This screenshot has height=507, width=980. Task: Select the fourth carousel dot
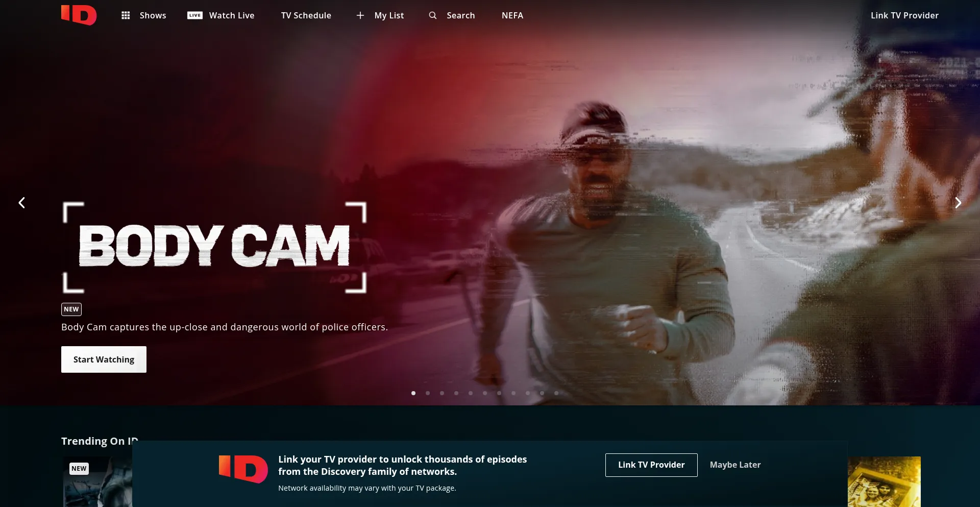[x=456, y=393]
